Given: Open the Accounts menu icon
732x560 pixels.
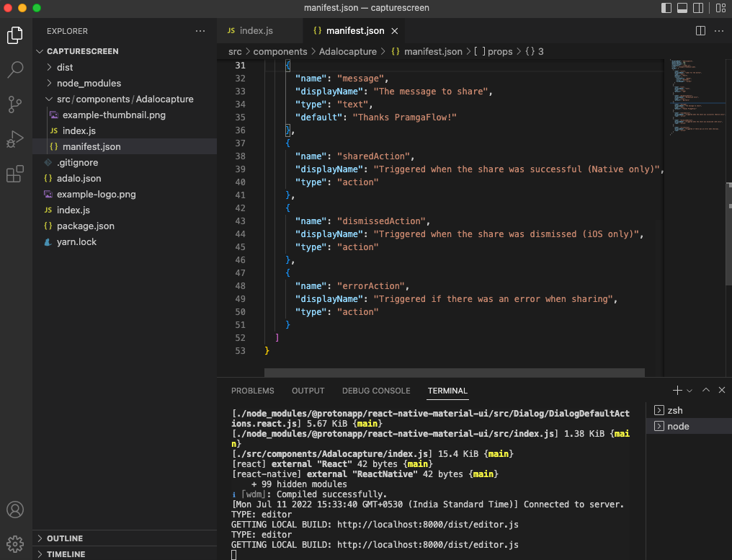Looking at the screenshot, I should click(x=15, y=510).
